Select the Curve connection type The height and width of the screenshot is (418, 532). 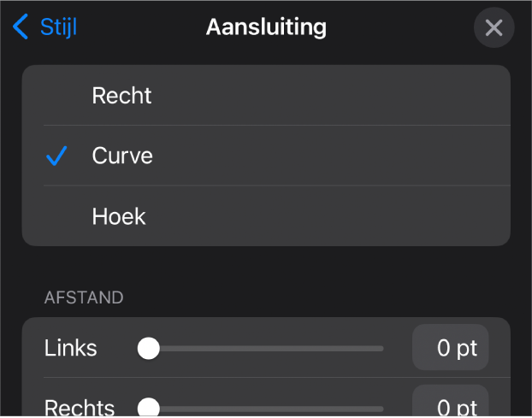pos(122,156)
